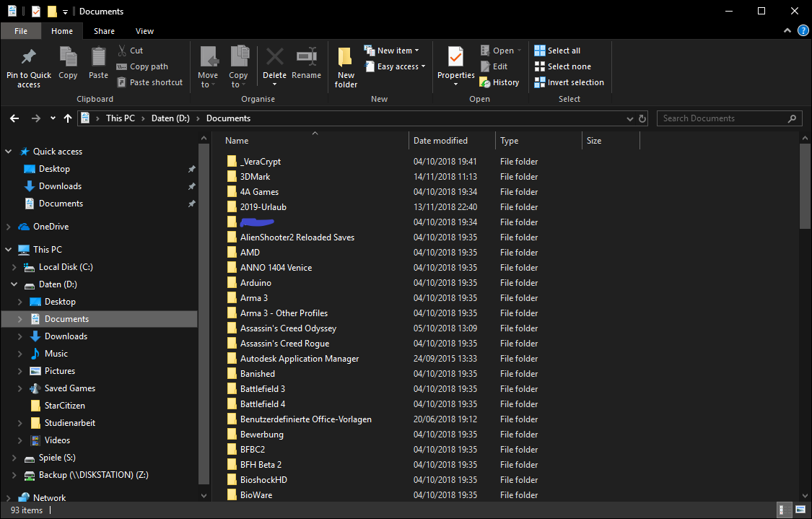Screen dimensions: 812x519
Task: Open file History
Action: [x=499, y=82]
